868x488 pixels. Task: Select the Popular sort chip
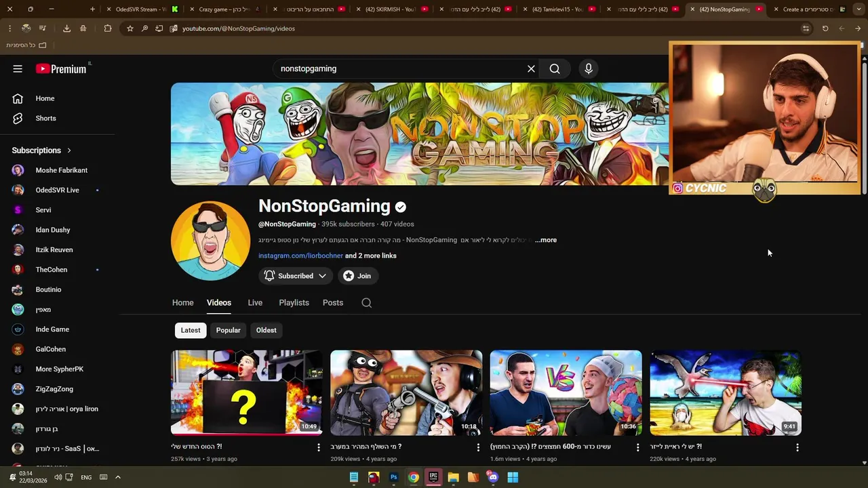tap(229, 330)
